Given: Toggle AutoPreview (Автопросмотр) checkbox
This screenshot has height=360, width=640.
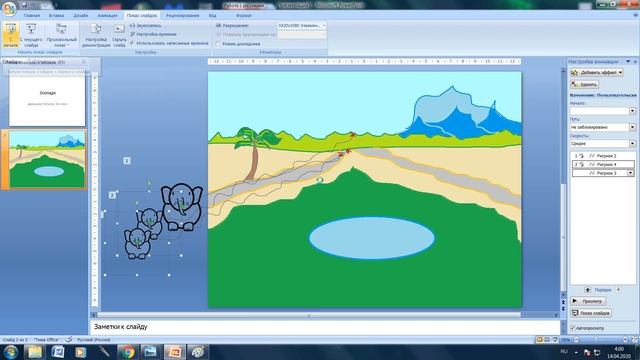Looking at the screenshot, I should (x=573, y=328).
